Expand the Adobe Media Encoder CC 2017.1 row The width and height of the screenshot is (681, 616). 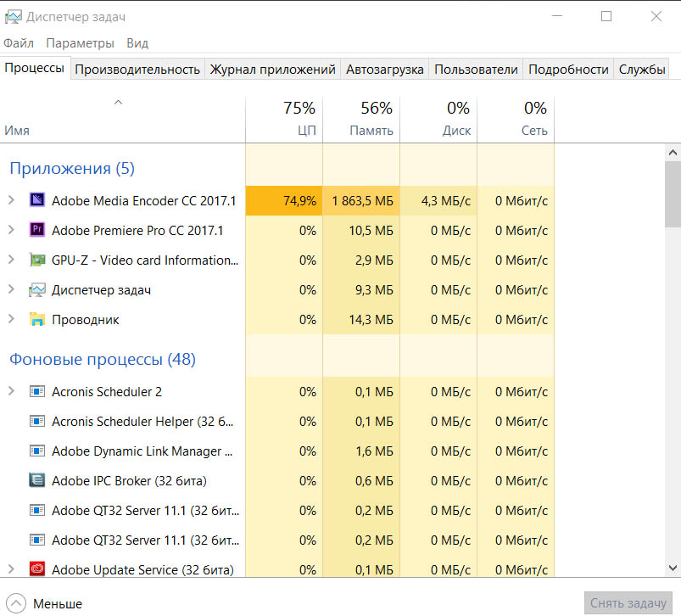pyautogui.click(x=11, y=200)
